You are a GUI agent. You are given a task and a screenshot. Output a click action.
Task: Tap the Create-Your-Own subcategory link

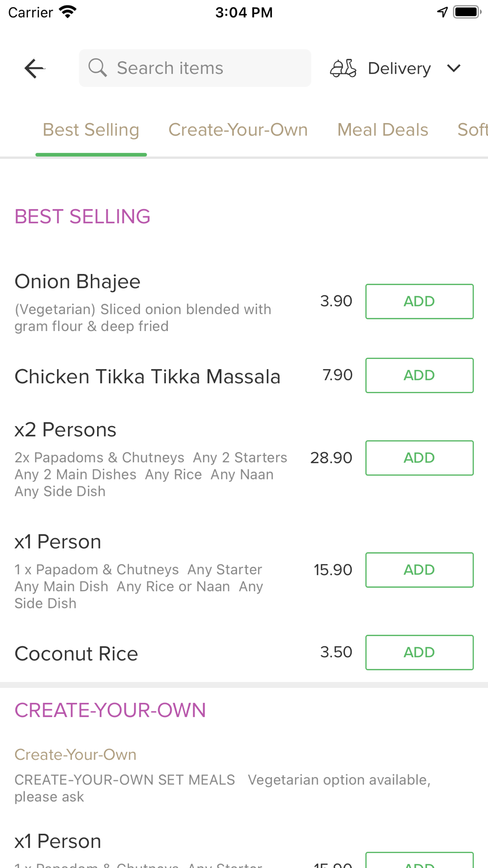pyautogui.click(x=76, y=755)
